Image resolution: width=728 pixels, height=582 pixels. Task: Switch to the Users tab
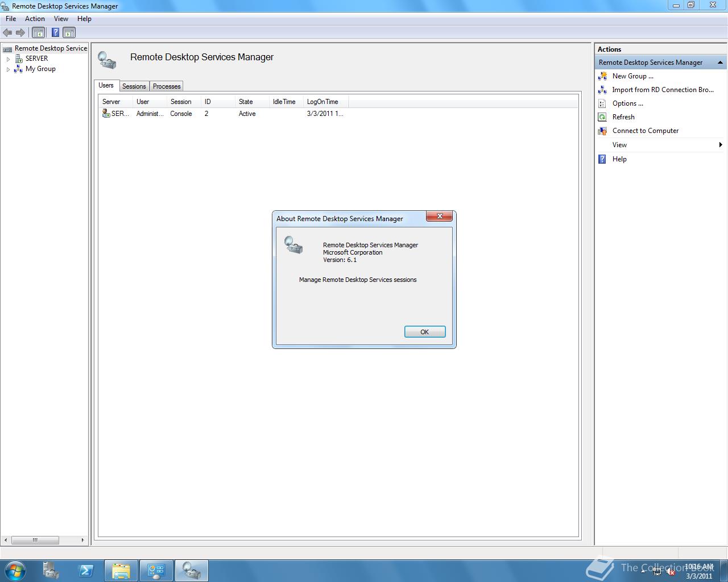tap(106, 85)
